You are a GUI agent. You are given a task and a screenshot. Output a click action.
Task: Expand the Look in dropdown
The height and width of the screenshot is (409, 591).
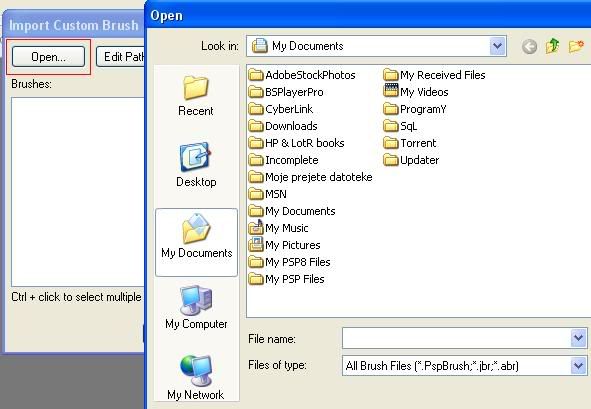tap(498, 46)
